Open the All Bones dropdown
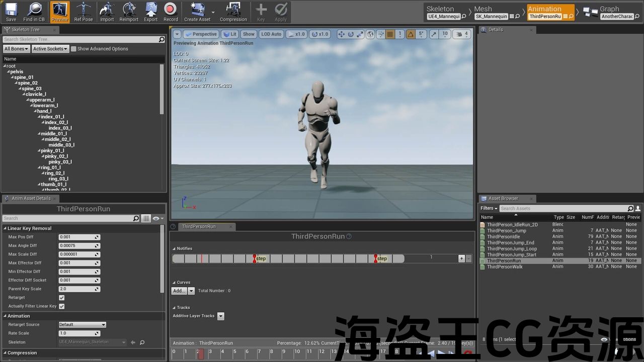The height and width of the screenshot is (362, 644). point(17,49)
